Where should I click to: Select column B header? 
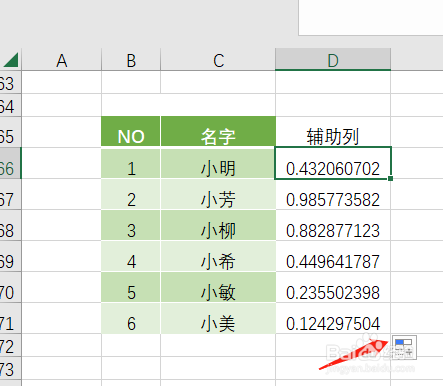pos(131,60)
